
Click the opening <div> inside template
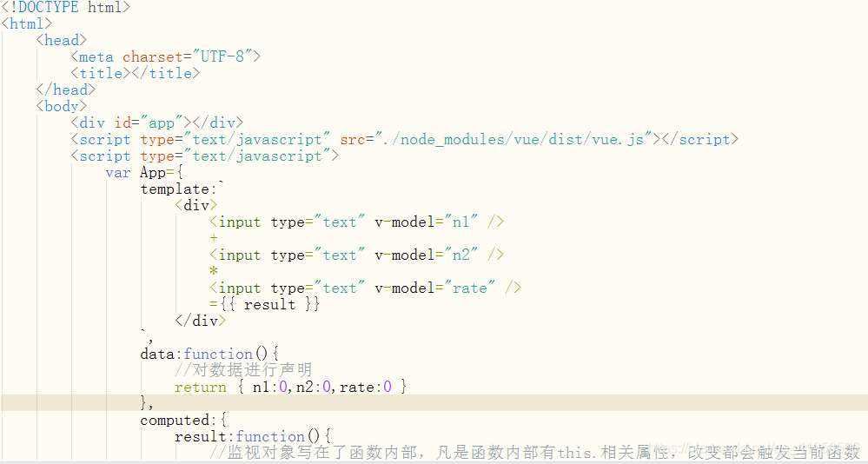(196, 205)
